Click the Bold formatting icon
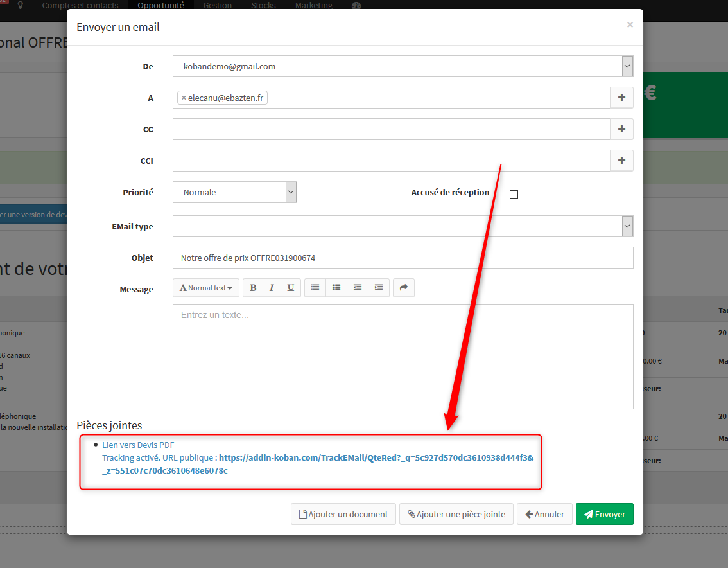 253,288
